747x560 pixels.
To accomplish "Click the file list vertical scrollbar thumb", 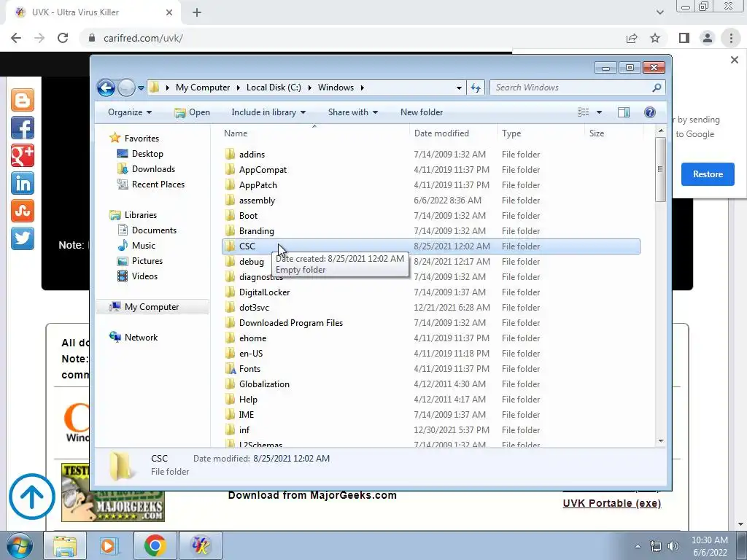I will [660, 169].
